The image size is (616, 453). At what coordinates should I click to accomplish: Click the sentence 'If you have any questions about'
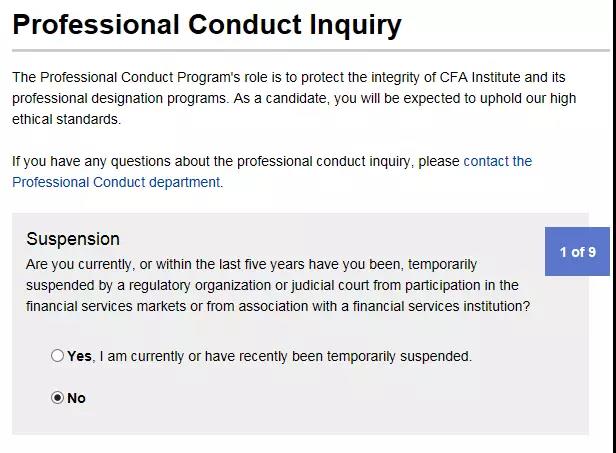tap(123, 161)
